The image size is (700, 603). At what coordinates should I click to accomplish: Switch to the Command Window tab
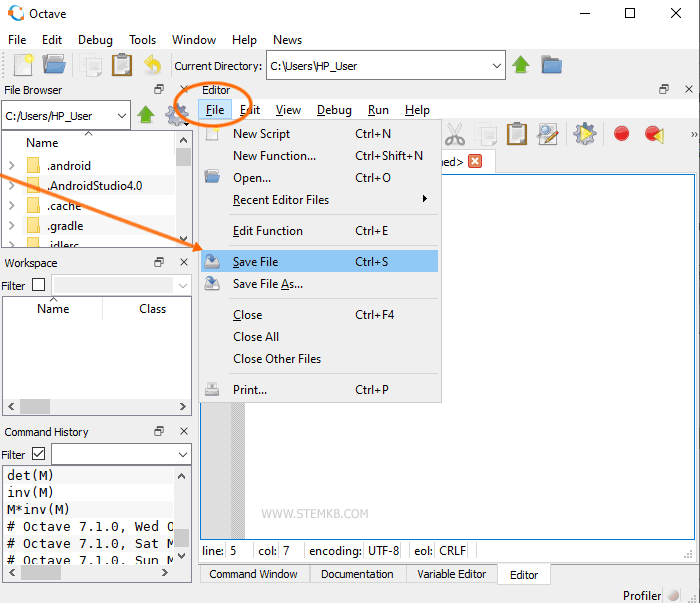click(x=253, y=574)
